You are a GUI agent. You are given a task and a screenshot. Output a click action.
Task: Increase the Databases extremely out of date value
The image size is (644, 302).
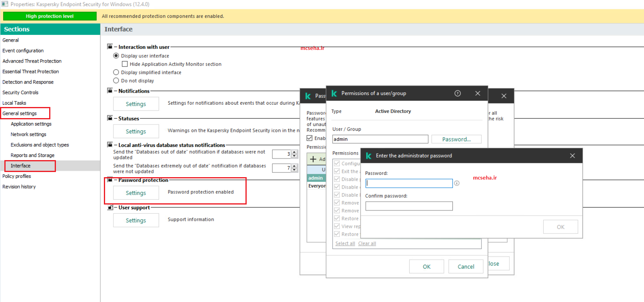pyautogui.click(x=294, y=166)
